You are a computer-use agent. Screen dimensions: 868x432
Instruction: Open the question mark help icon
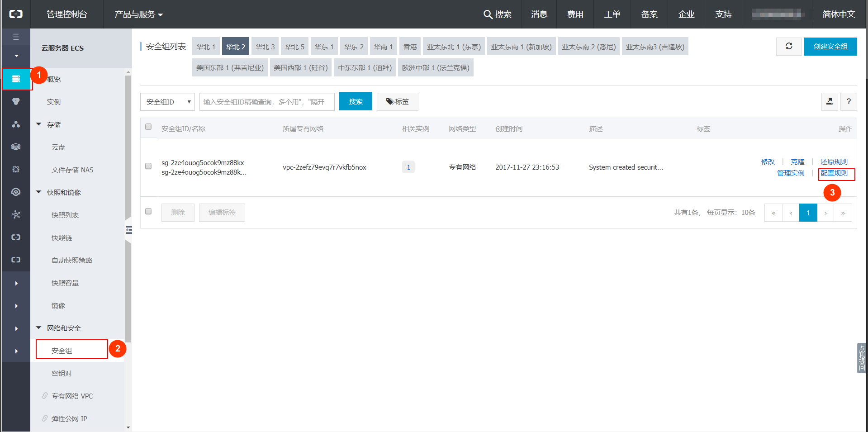click(x=849, y=102)
